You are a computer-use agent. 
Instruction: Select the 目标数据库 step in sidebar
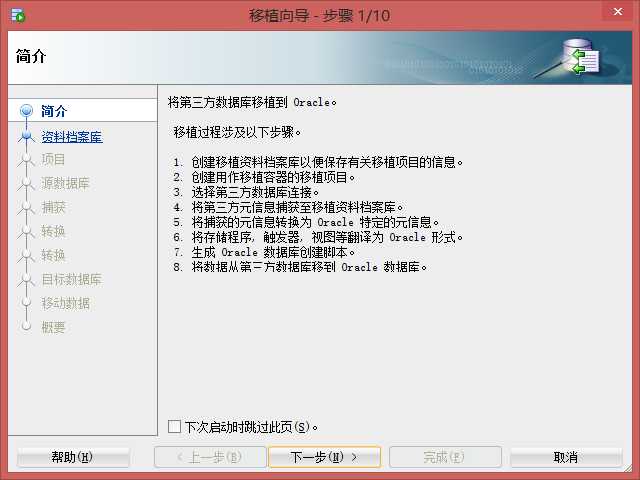tap(71, 279)
